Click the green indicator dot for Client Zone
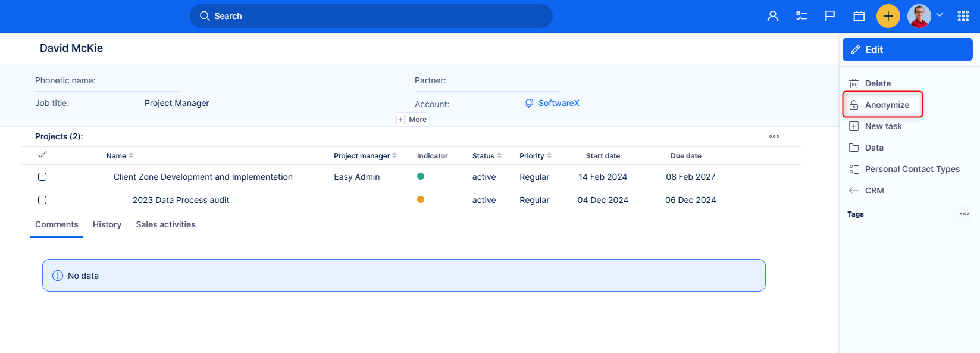This screenshot has height=353, width=980. coord(421,176)
